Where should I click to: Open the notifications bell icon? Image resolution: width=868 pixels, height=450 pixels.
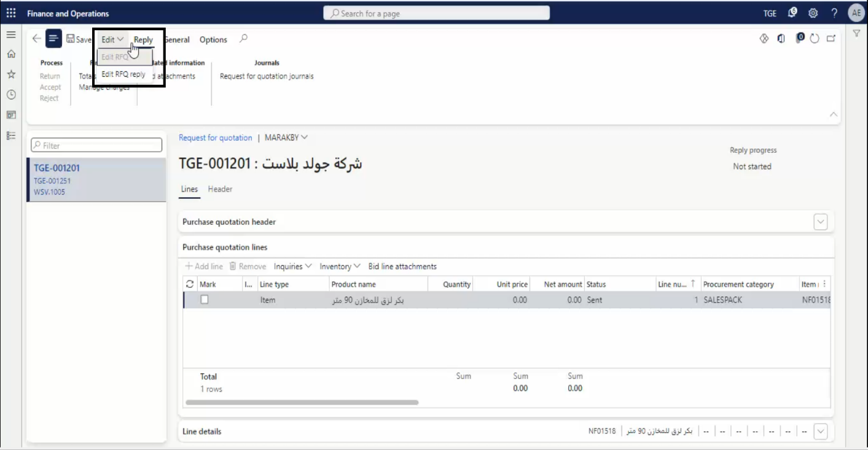[792, 13]
